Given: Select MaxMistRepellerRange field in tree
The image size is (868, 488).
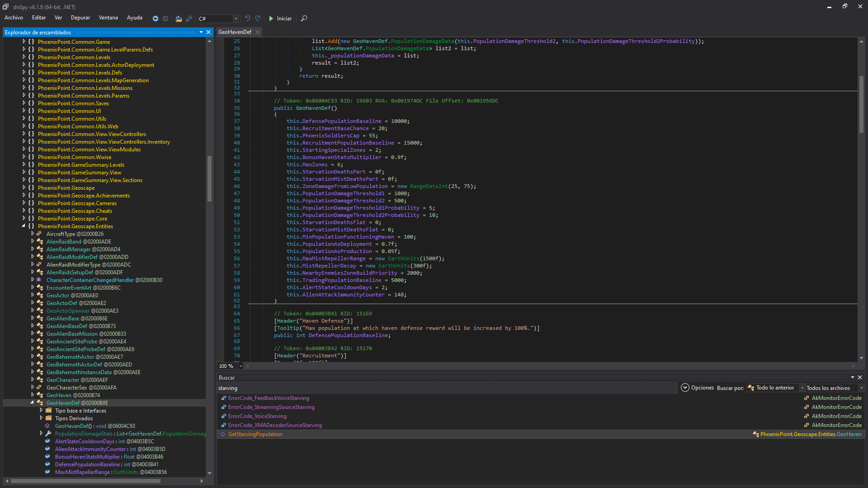Looking at the screenshot, I should [x=111, y=472].
